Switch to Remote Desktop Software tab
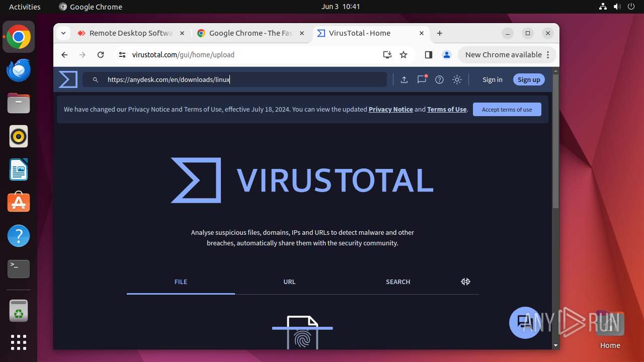 tap(131, 33)
